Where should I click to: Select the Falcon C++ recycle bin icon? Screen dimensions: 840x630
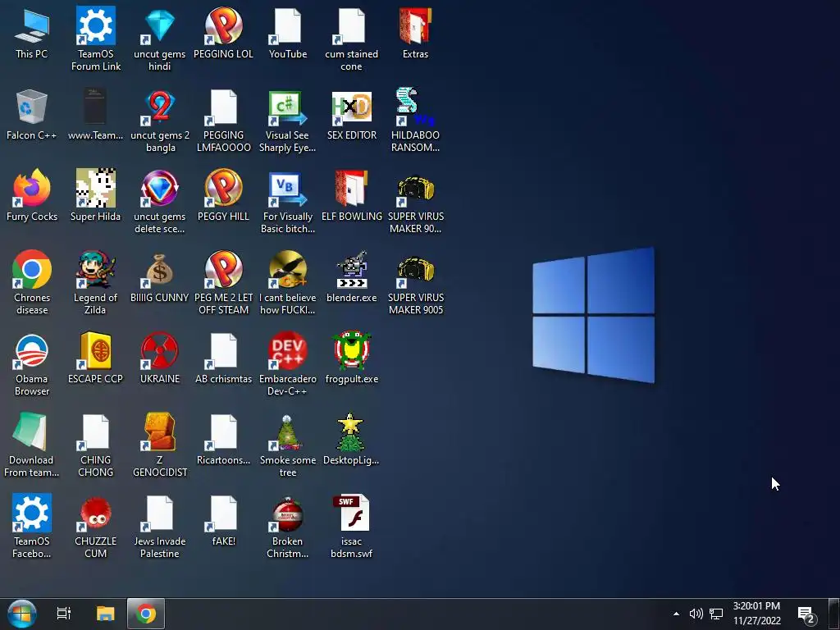click(x=32, y=115)
